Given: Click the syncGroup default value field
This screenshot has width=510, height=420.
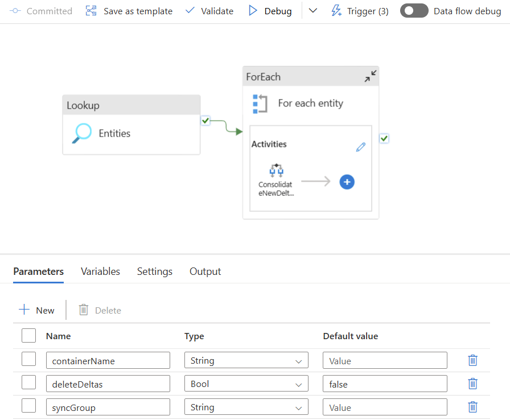Looking at the screenshot, I should pos(385,407).
